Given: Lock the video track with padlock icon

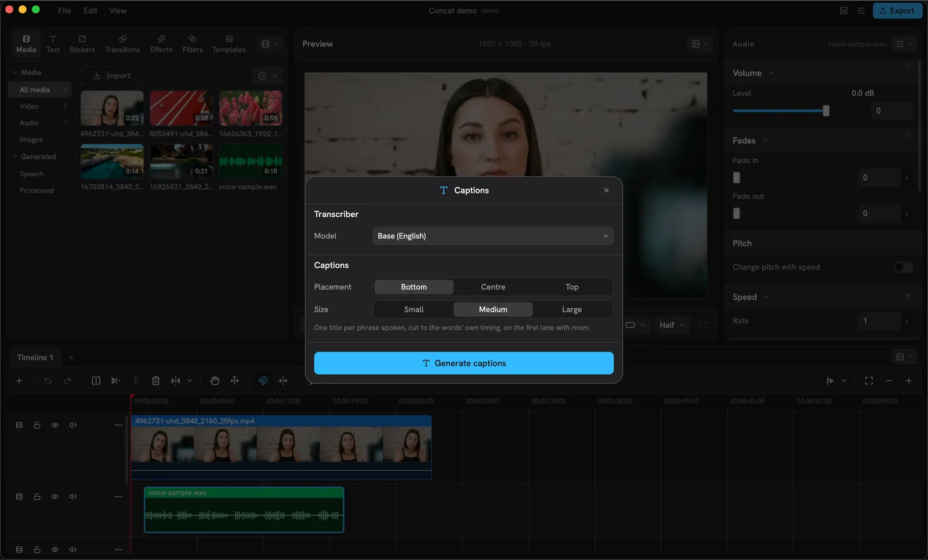Looking at the screenshot, I should tap(37, 425).
